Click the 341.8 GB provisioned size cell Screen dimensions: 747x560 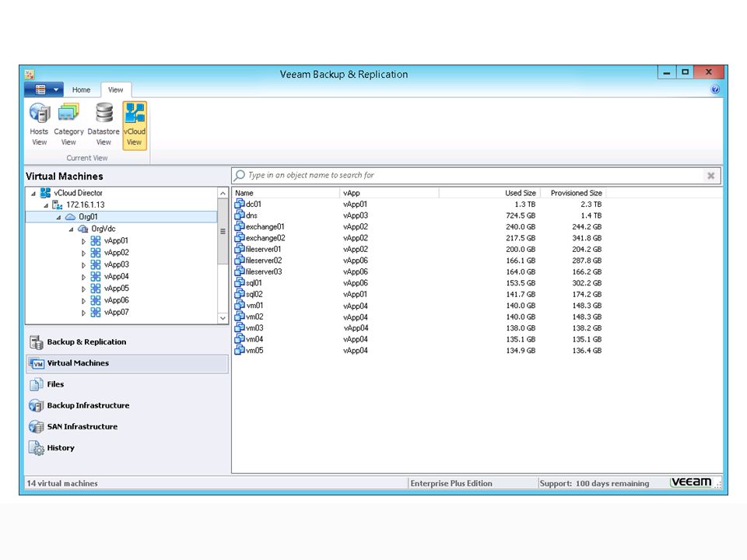pos(587,238)
